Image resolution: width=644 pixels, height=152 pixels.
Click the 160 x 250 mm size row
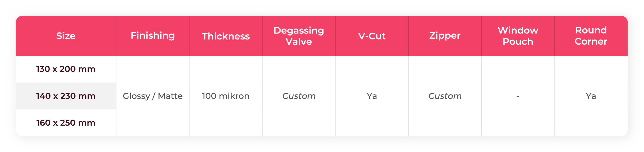[66, 123]
